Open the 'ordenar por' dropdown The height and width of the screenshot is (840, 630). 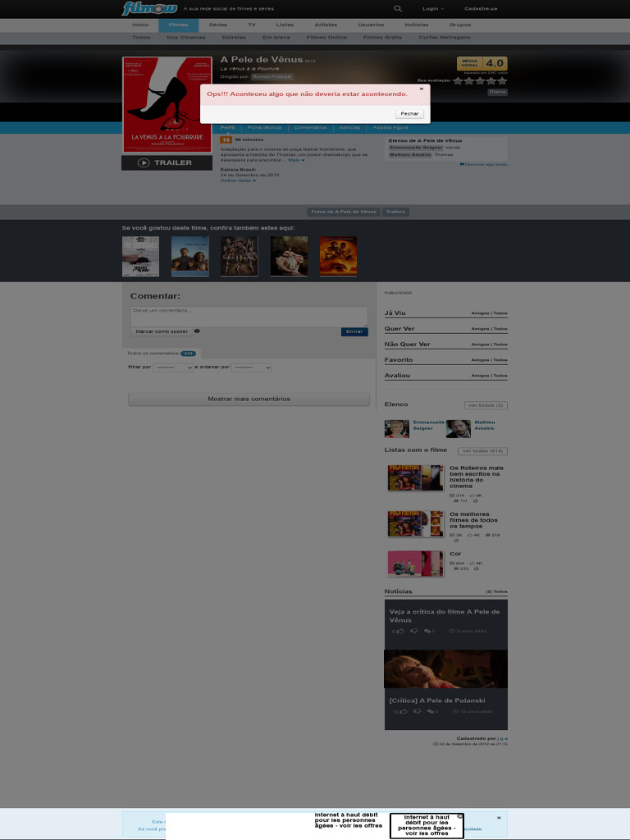pyautogui.click(x=252, y=367)
